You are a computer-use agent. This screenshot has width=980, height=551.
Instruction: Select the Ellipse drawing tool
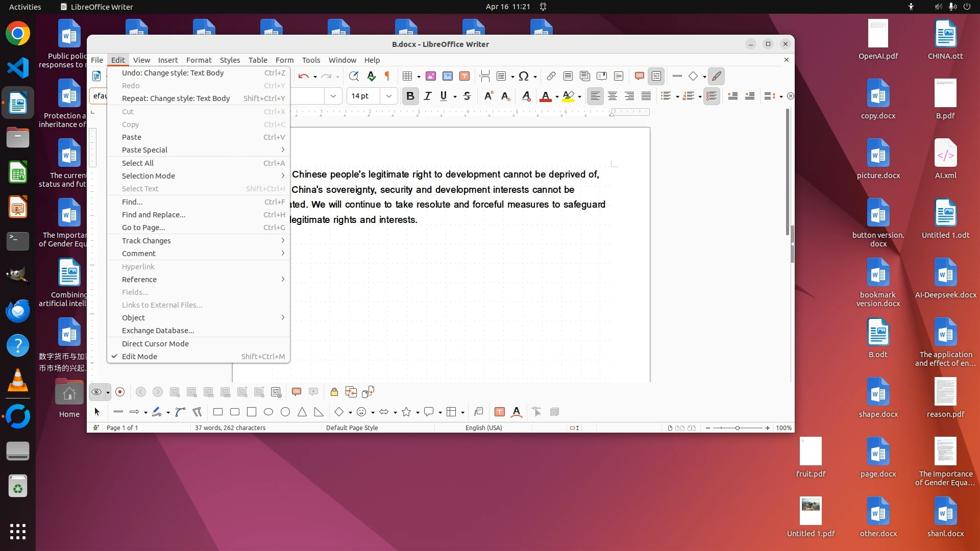pyautogui.click(x=268, y=412)
